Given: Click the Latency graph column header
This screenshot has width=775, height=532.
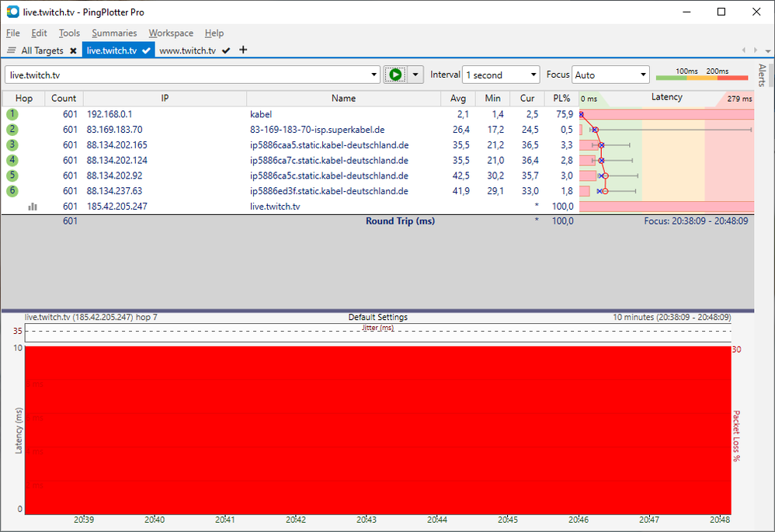Looking at the screenshot, I should point(667,97).
